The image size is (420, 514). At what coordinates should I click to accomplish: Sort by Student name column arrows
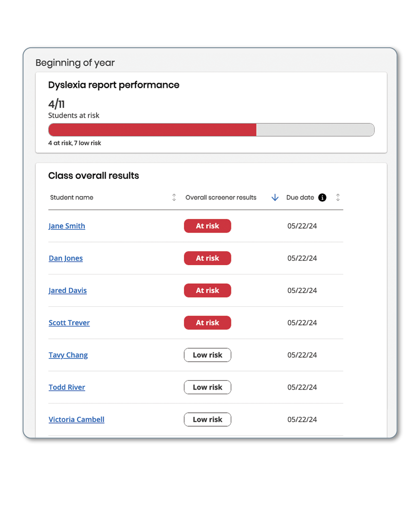(x=174, y=197)
